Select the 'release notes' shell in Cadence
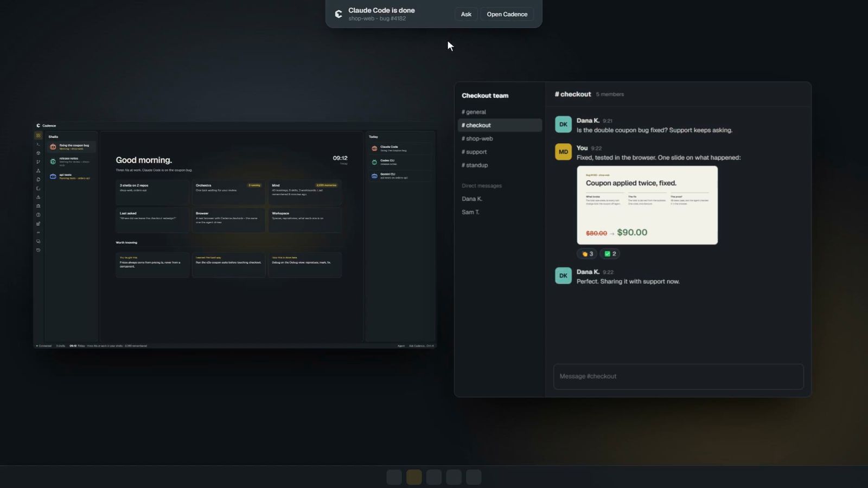 (x=71, y=161)
